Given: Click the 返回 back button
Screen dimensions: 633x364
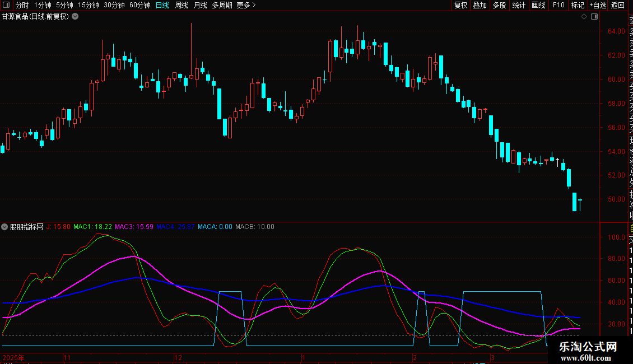Looking at the screenshot, I should 618,5.
